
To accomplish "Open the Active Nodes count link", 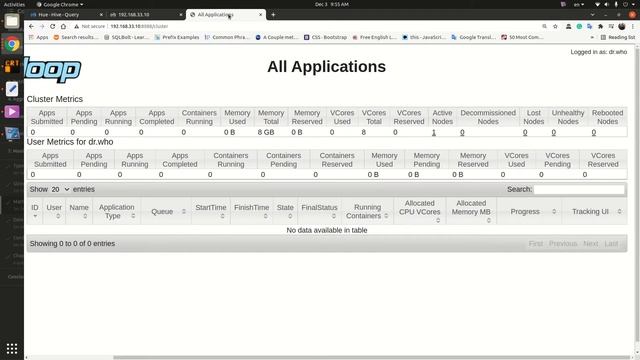I will tap(434, 133).
